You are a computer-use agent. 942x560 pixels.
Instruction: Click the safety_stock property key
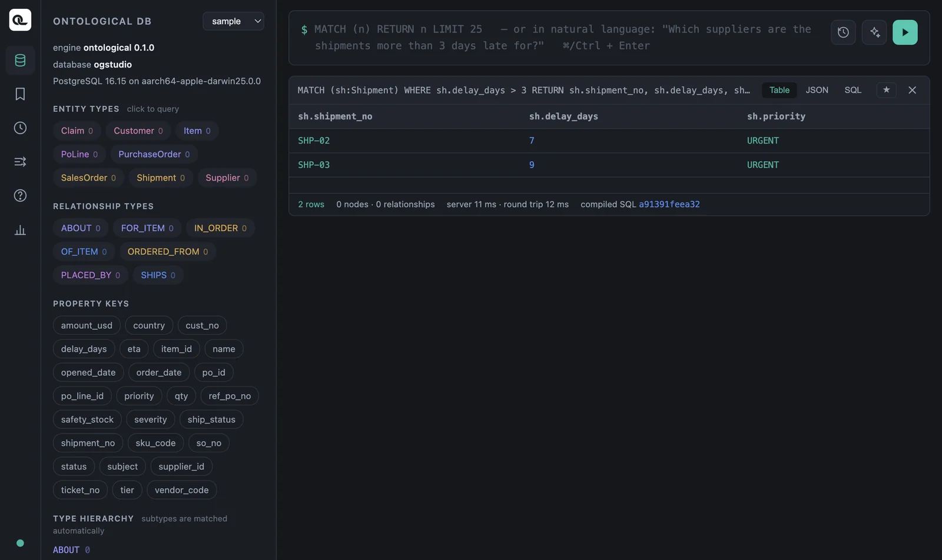click(x=87, y=419)
